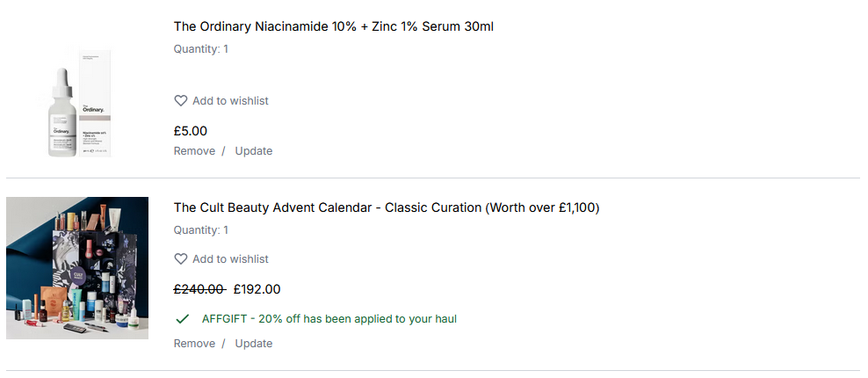Click the AFFGIFT 20% off promo message
The height and width of the screenshot is (378, 868).
click(x=329, y=319)
